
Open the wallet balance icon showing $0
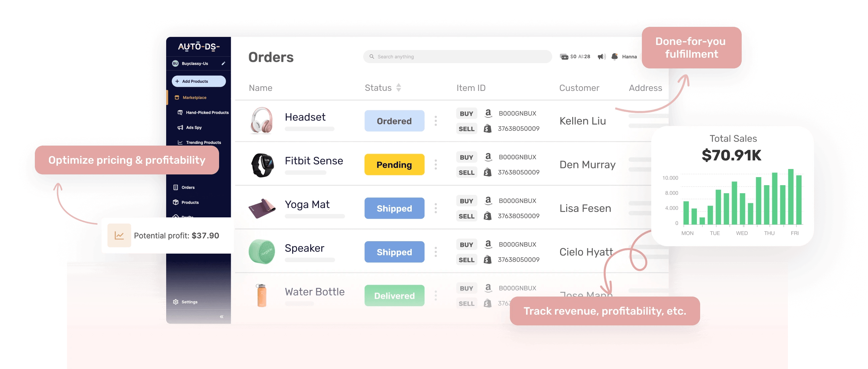(x=564, y=57)
